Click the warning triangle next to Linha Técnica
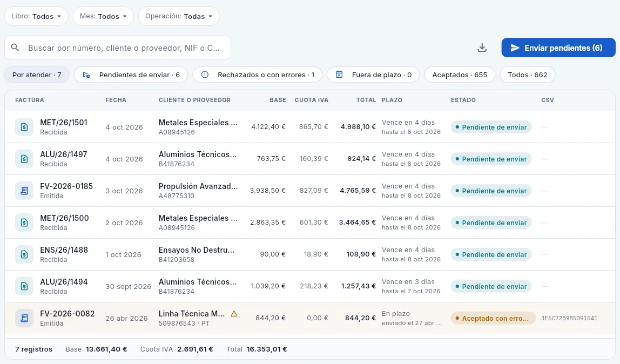 (x=234, y=314)
